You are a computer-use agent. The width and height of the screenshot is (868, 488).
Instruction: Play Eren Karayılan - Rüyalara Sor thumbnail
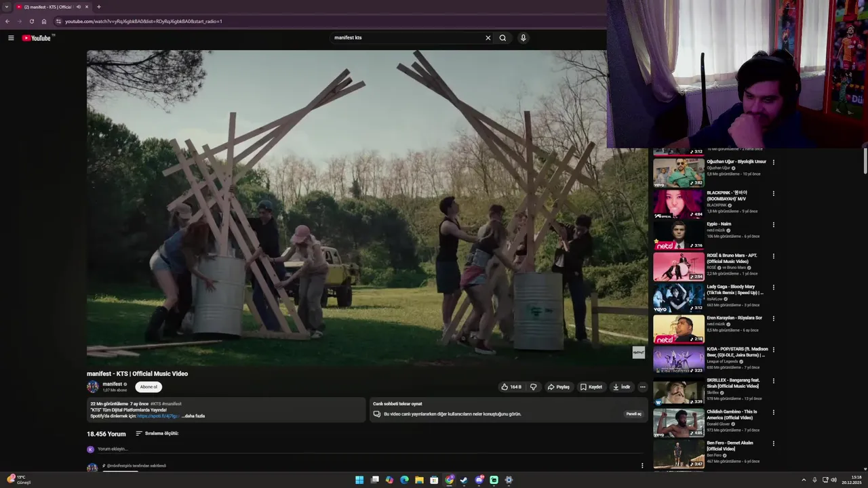(x=679, y=329)
